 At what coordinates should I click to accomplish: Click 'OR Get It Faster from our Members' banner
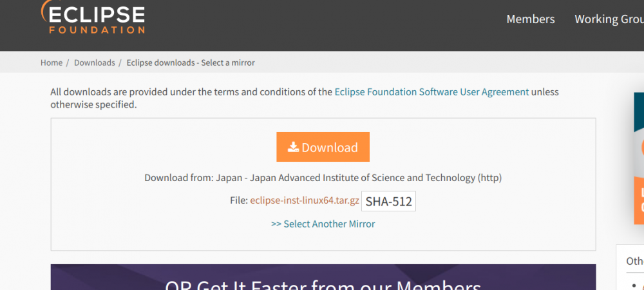pyautogui.click(x=323, y=277)
